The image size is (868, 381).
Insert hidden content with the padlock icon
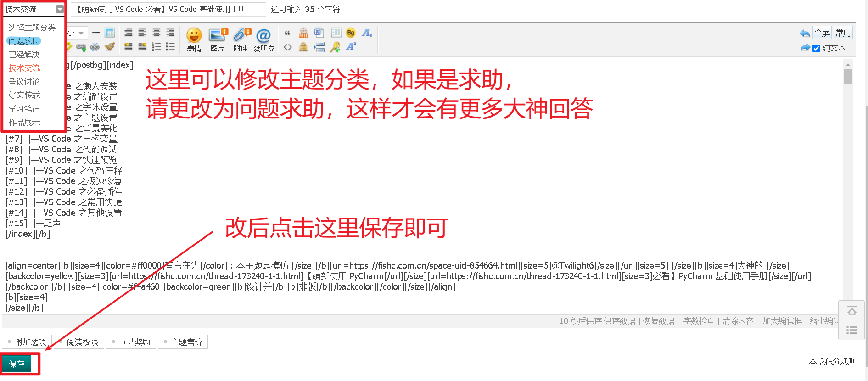[x=303, y=47]
